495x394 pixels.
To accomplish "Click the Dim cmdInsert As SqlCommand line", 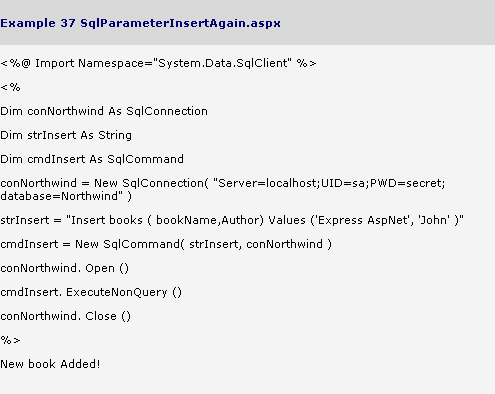I will (x=92, y=159).
